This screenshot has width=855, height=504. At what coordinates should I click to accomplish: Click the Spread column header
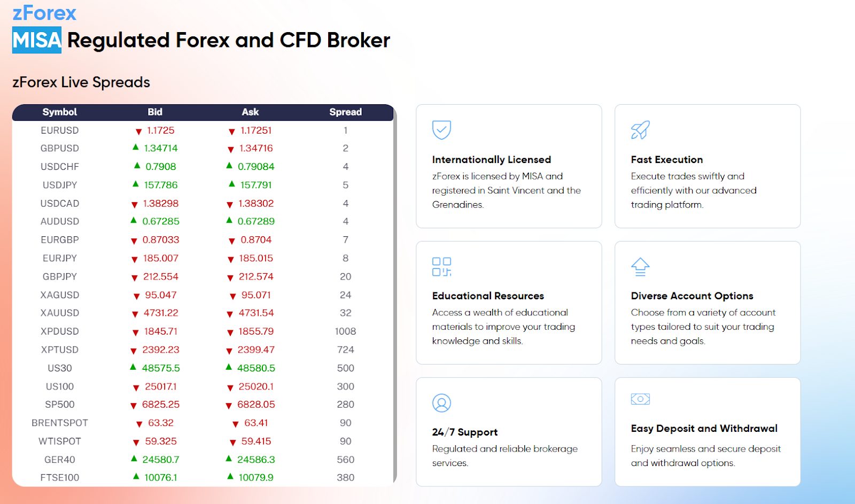click(x=345, y=112)
